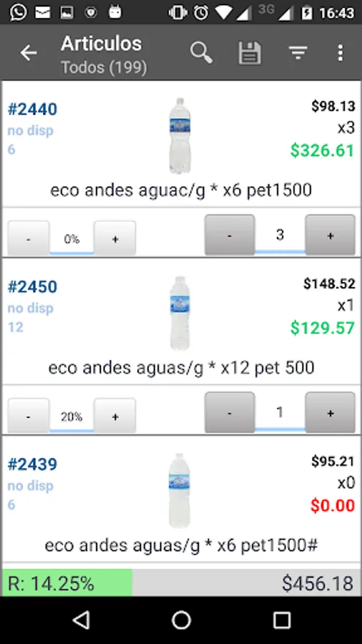Decrease quantity of item #2440
This screenshot has width=362, height=644.
tap(230, 235)
